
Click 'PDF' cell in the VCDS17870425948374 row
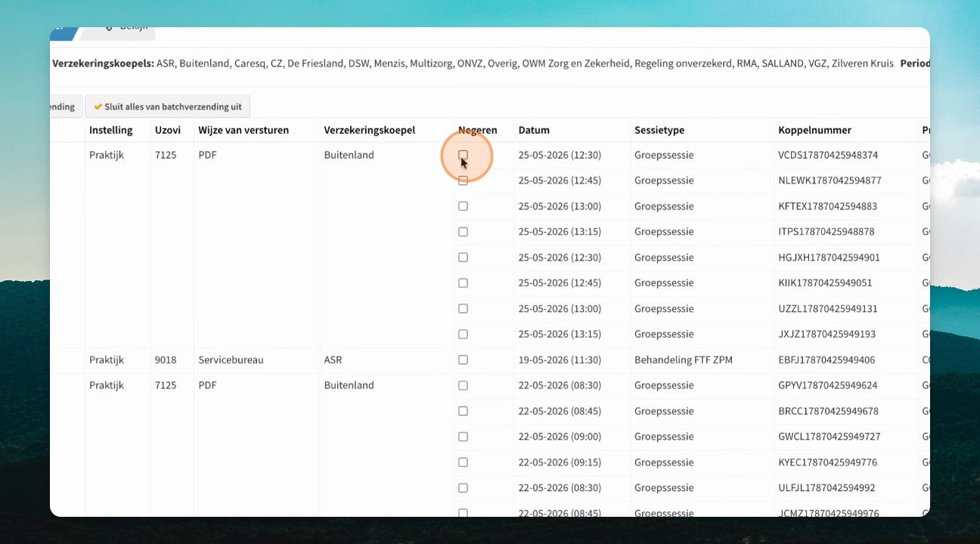208,155
